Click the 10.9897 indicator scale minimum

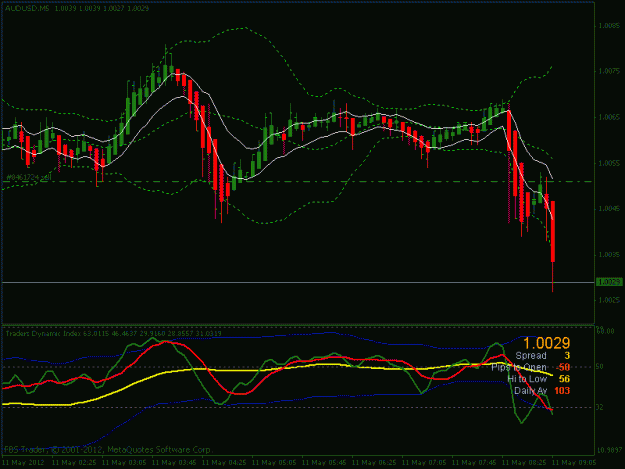pos(609,451)
